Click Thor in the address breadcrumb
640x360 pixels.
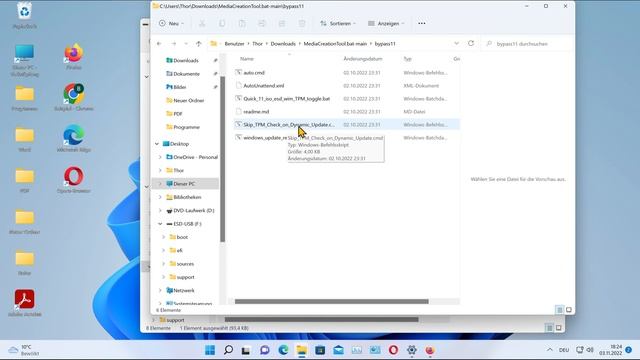point(258,44)
